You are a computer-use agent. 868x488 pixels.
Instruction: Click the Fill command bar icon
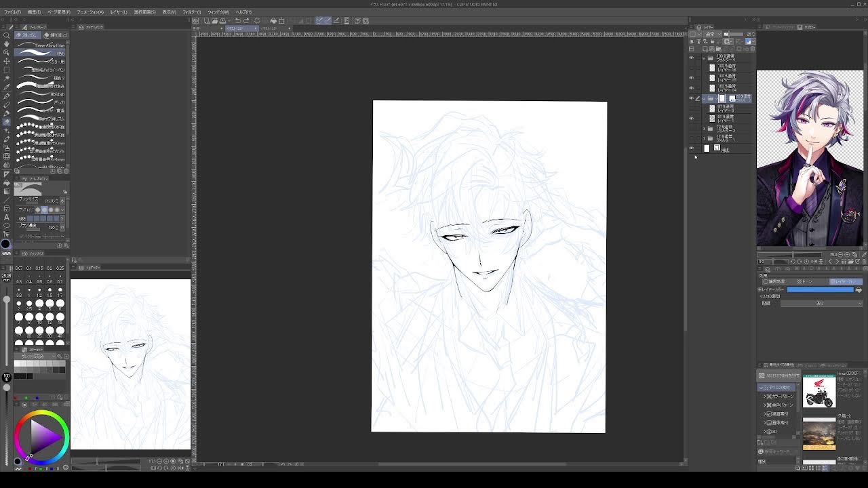(x=273, y=20)
